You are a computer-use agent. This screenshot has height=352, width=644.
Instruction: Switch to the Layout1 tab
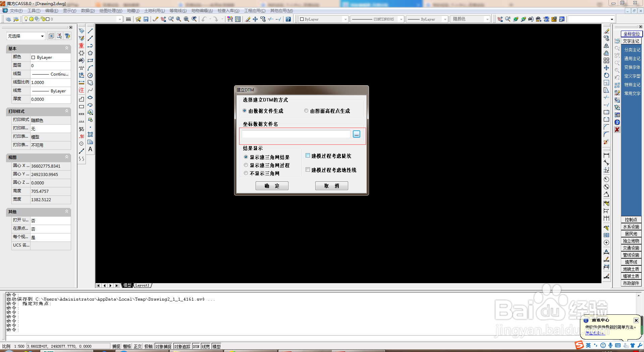143,285
